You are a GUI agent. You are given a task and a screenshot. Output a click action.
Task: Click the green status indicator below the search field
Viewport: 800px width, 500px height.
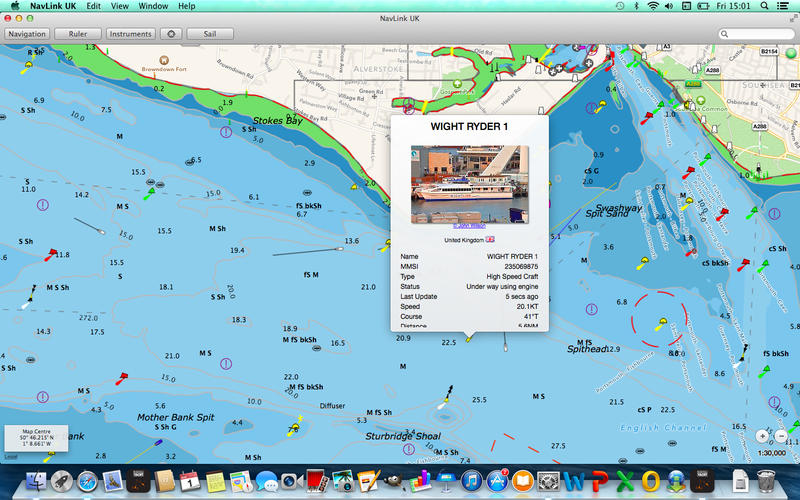tap(791, 53)
